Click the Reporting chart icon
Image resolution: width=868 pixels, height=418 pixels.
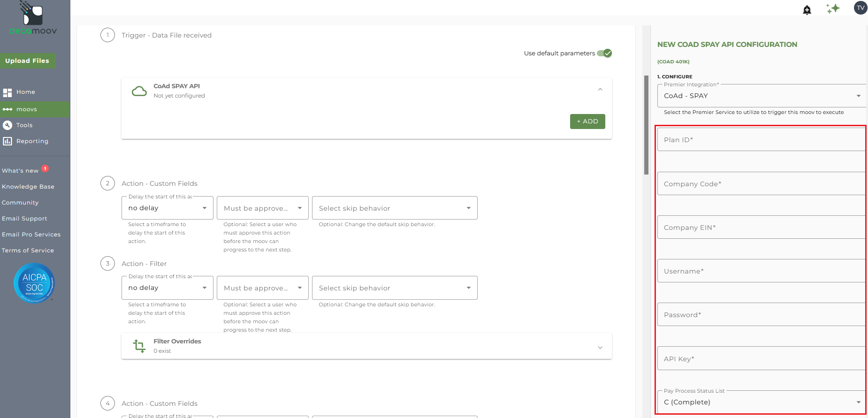coord(8,141)
